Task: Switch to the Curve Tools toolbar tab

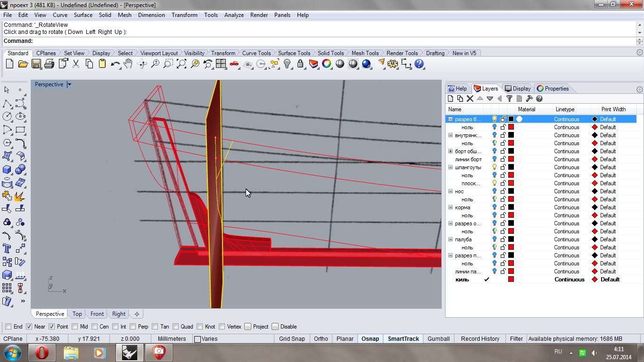Action: [x=256, y=53]
